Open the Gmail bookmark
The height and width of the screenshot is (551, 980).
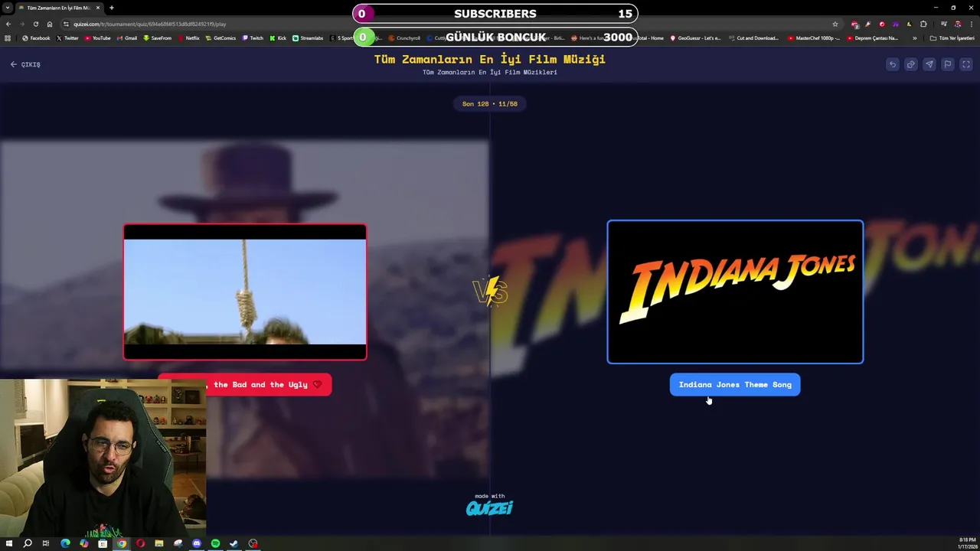pos(126,38)
